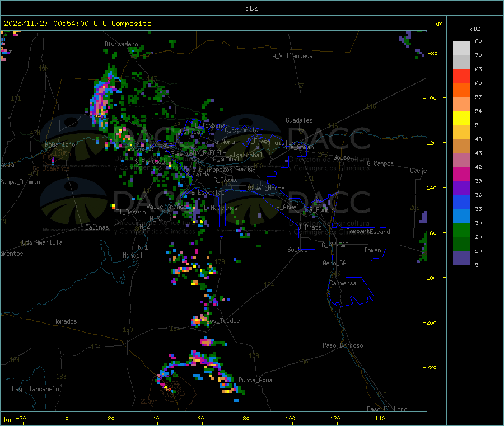Pick the brown-orange 45-48 dBZ swatch
The height and width of the screenshot is (426, 504).
coord(461,146)
